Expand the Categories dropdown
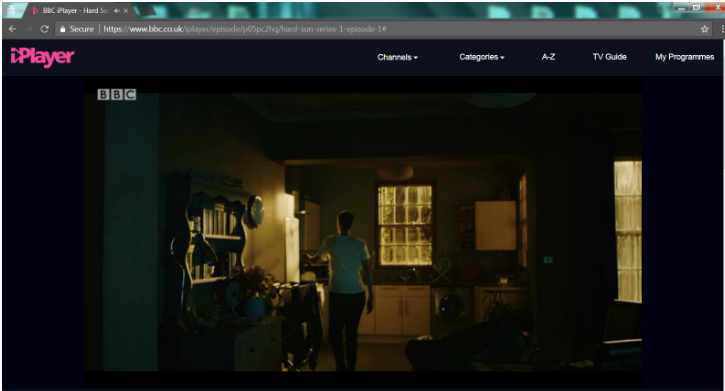 tap(481, 57)
